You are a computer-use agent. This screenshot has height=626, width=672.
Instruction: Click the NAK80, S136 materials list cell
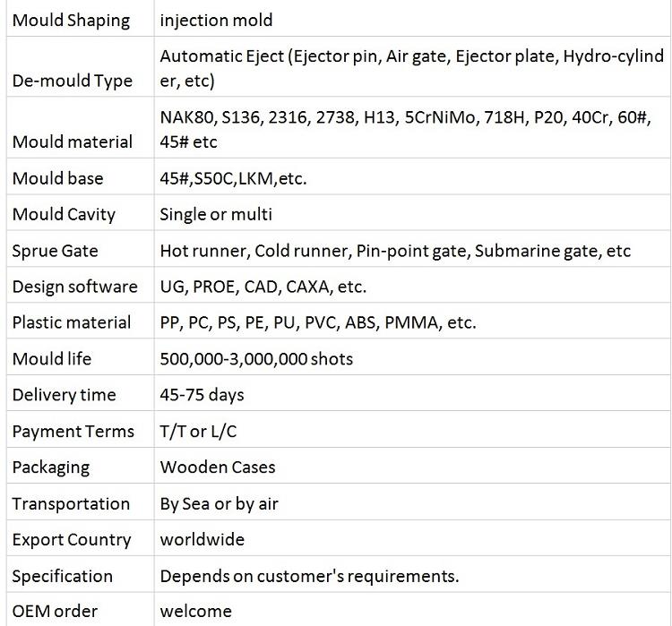coord(412,128)
